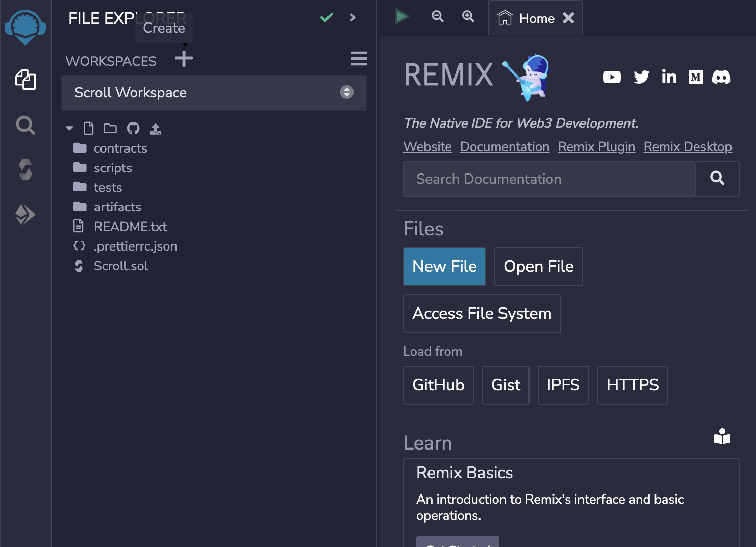Open Remix YouTube channel icon
This screenshot has width=756, height=547.
coord(612,77)
